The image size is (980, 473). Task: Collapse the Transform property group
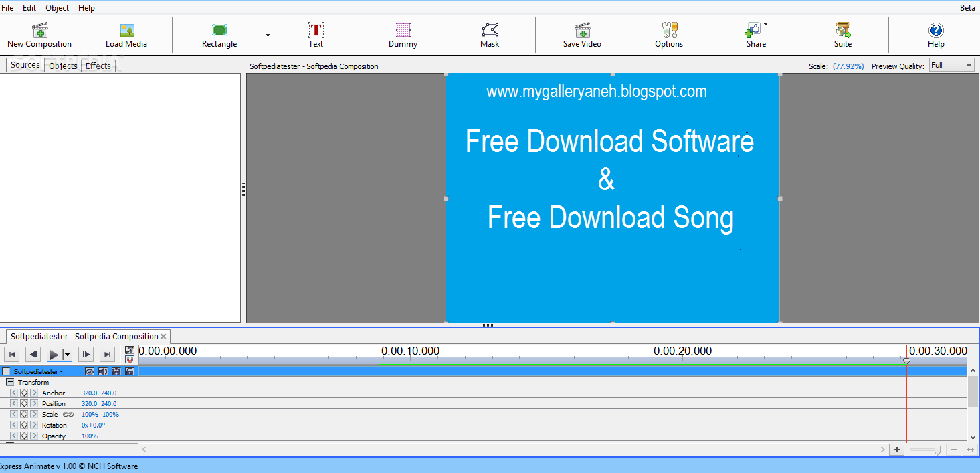pyautogui.click(x=9, y=381)
